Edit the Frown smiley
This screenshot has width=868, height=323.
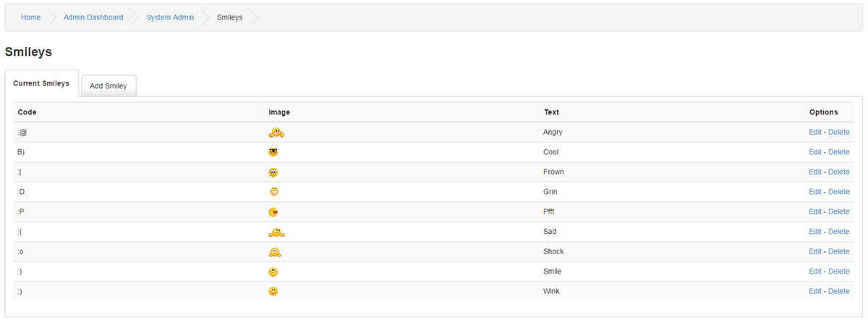[x=815, y=172]
